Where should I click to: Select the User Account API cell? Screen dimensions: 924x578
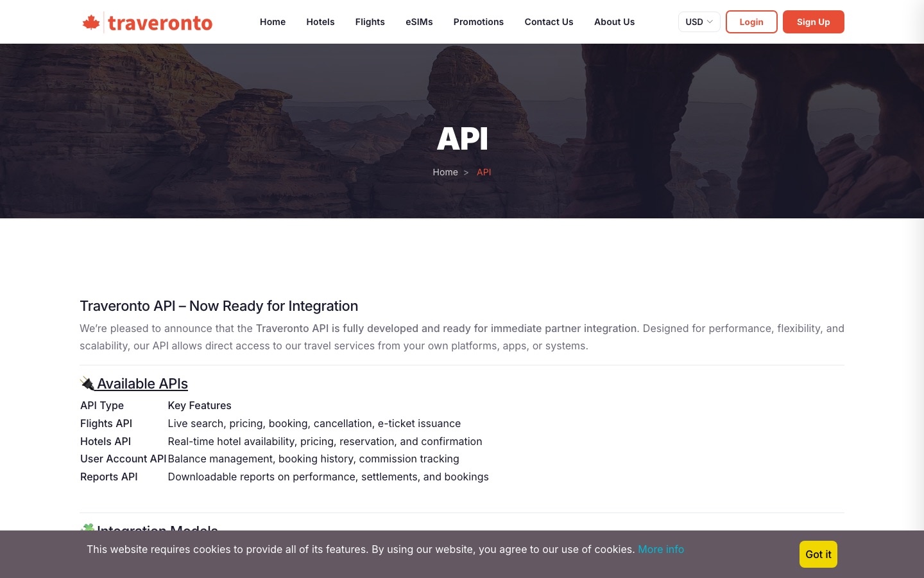pyautogui.click(x=123, y=459)
